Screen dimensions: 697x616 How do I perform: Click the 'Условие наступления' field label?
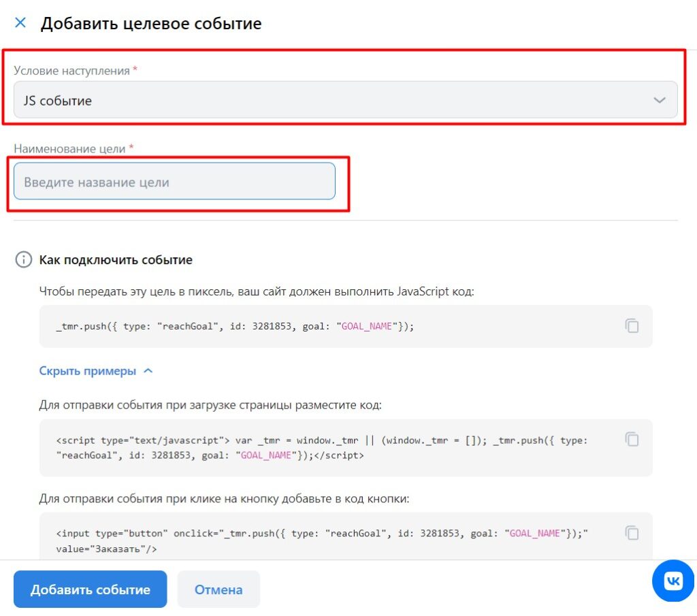click(x=71, y=71)
